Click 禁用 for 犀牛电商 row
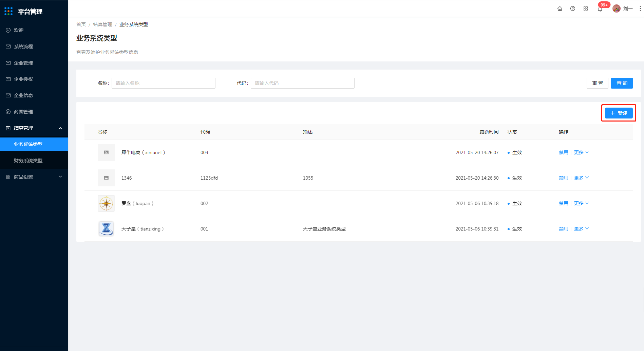The image size is (644, 351). click(x=563, y=152)
